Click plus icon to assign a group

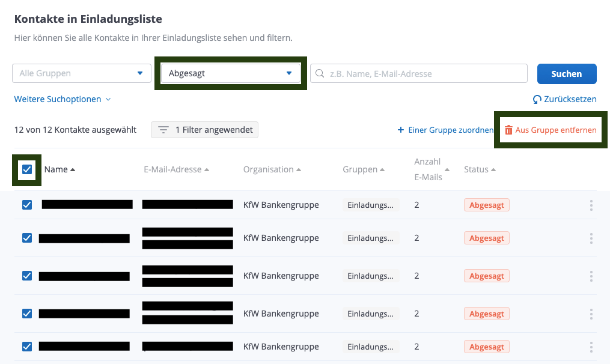coord(401,130)
